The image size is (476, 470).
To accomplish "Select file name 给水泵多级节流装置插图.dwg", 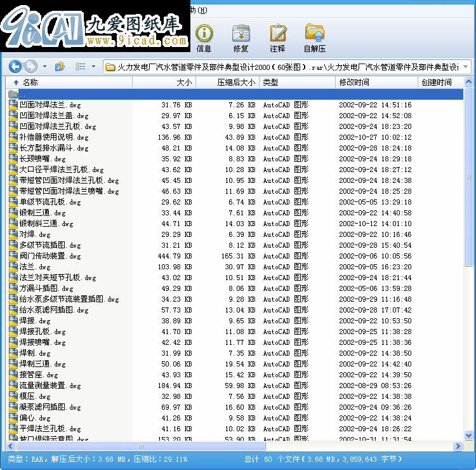I will point(69,299).
